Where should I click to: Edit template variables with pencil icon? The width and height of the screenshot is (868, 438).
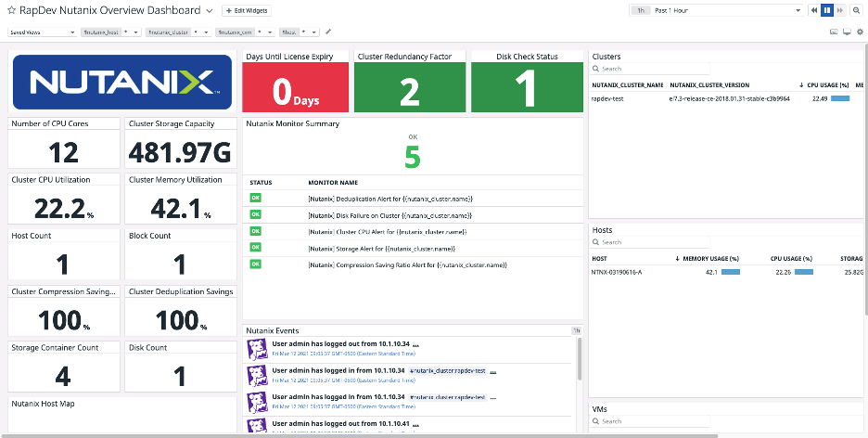coord(328,32)
